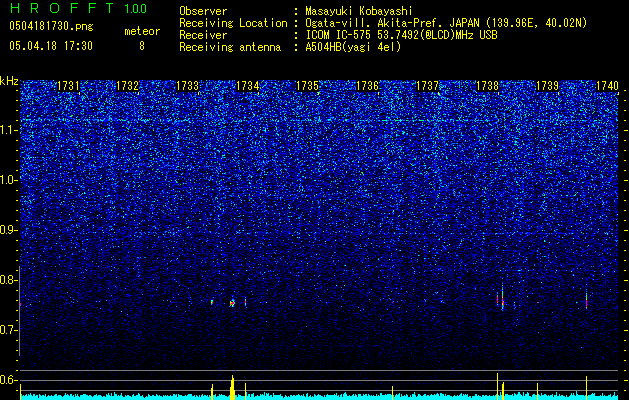Click the 0.6 frequency axis label
The width and height of the screenshot is (629, 400).
click(x=8, y=380)
